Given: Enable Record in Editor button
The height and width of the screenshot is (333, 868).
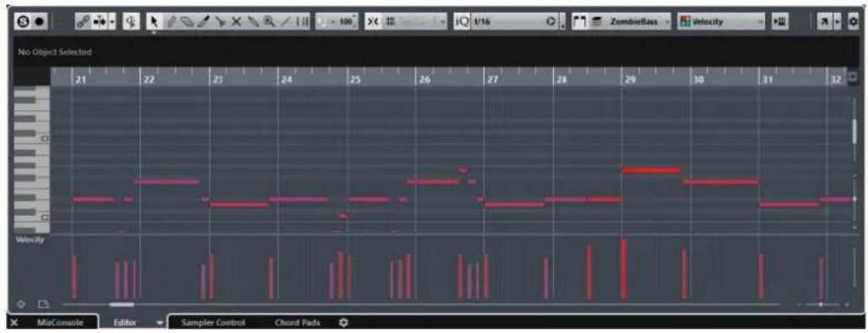Looking at the screenshot, I should click(40, 21).
